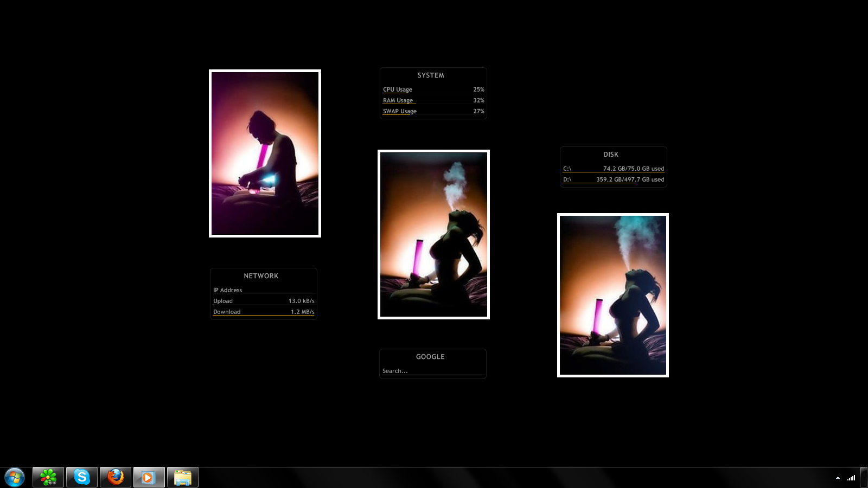This screenshot has height=488, width=868.
Task: Open Windows Explorer folder icon
Action: [183, 477]
